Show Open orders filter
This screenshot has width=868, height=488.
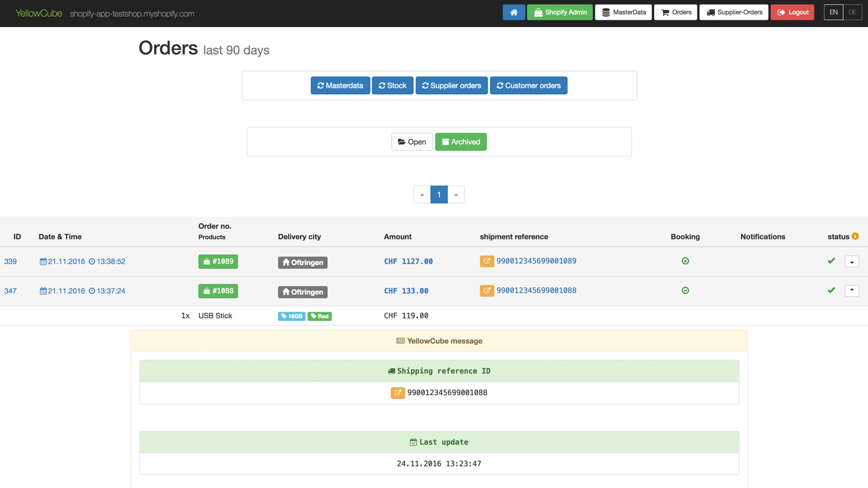coord(412,142)
